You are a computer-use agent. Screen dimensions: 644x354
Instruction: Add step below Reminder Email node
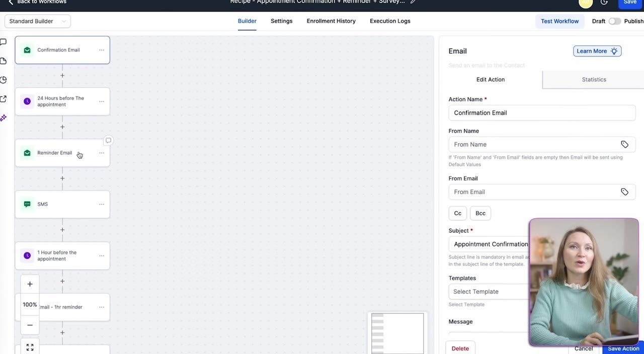pos(62,178)
